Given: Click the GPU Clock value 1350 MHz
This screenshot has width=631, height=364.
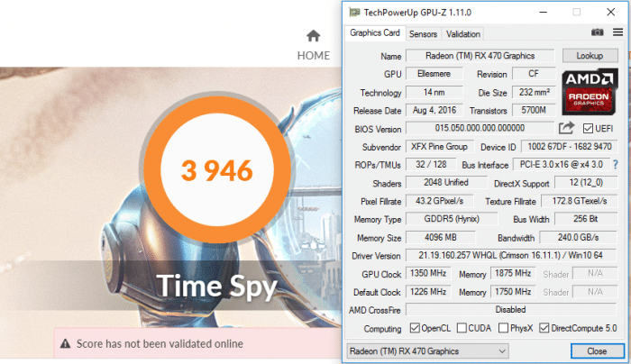Looking at the screenshot, I should pos(428,274).
